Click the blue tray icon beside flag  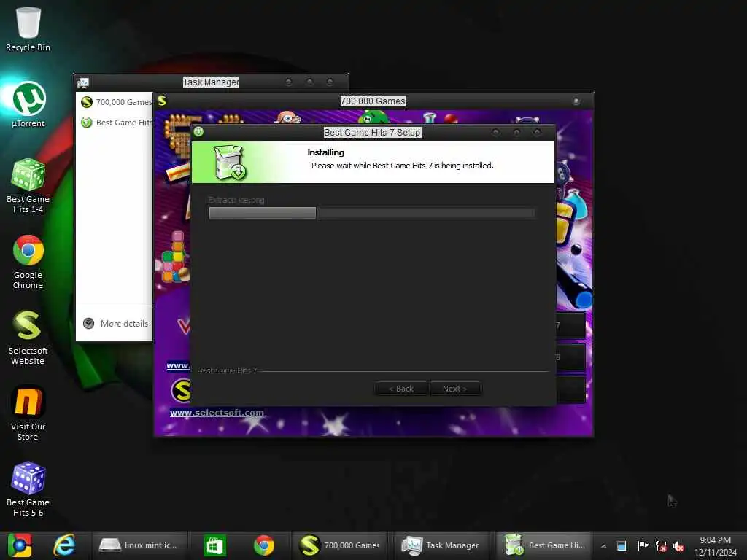[622, 545]
